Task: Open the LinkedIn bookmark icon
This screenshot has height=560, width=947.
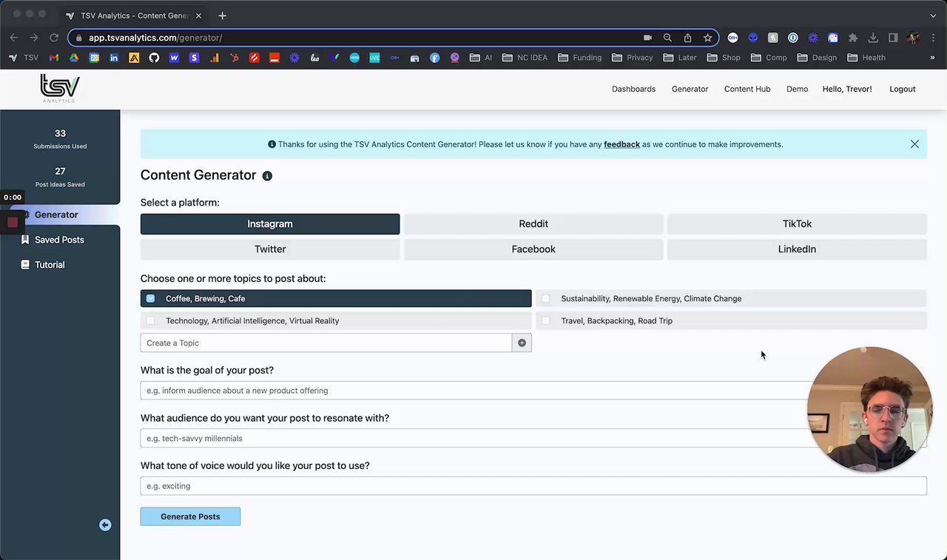Action: 114,58
